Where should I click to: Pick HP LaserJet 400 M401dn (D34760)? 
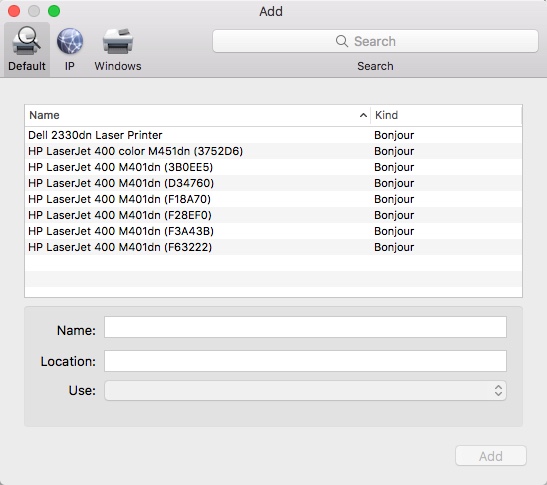tap(274, 183)
